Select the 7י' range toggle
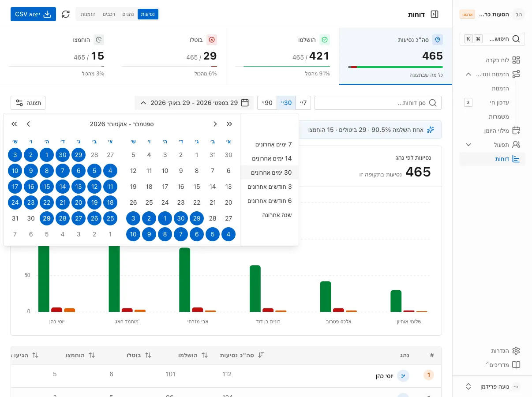This screenshot has width=532, height=397. pyautogui.click(x=303, y=103)
